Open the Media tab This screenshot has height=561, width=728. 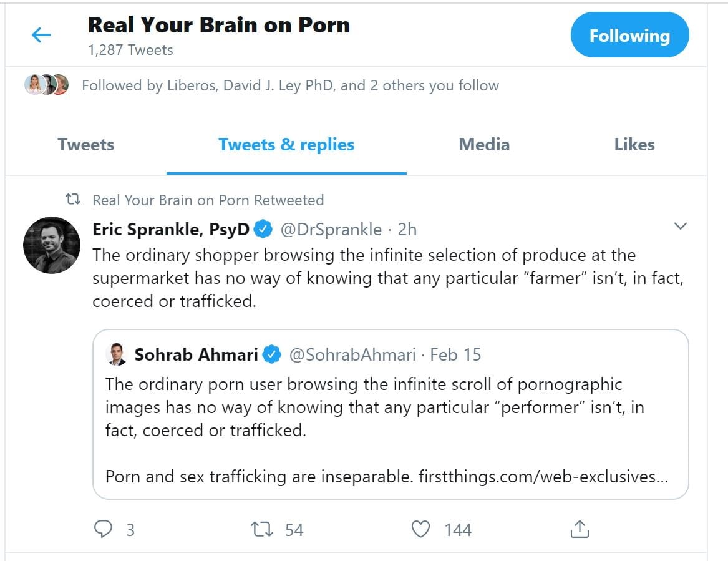click(484, 145)
